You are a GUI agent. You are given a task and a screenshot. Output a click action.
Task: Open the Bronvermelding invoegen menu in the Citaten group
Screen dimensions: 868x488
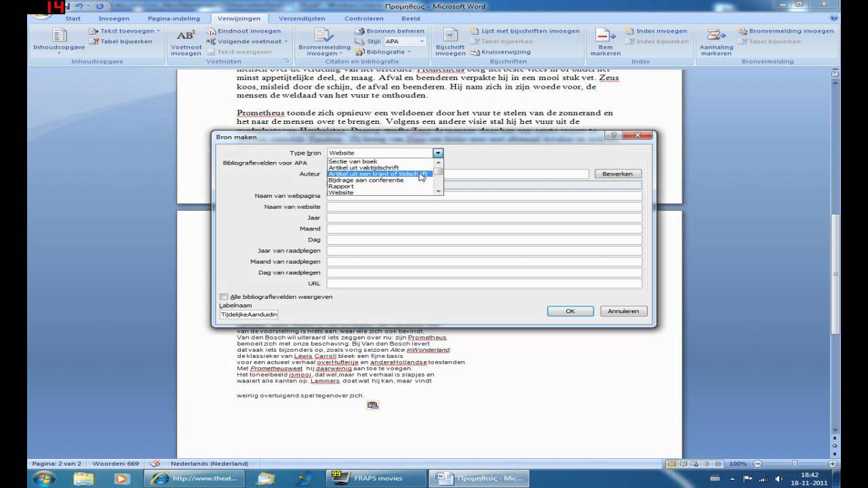click(324, 42)
